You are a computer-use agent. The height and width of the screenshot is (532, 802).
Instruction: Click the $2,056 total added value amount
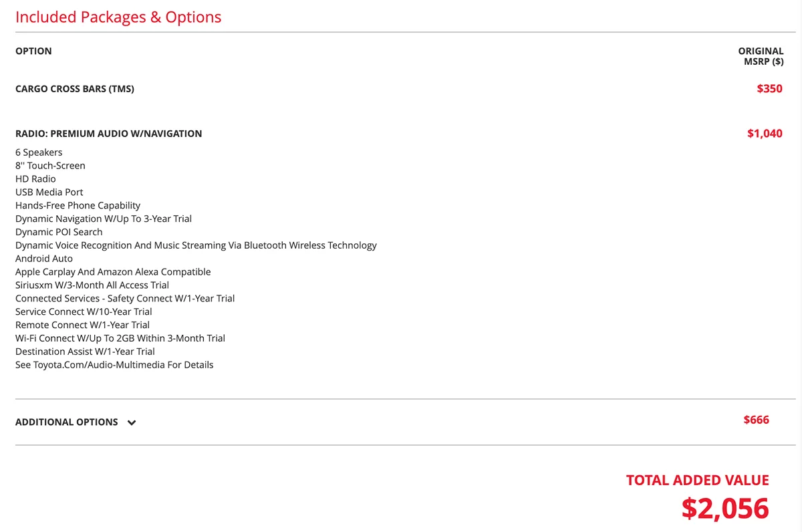tap(725, 508)
